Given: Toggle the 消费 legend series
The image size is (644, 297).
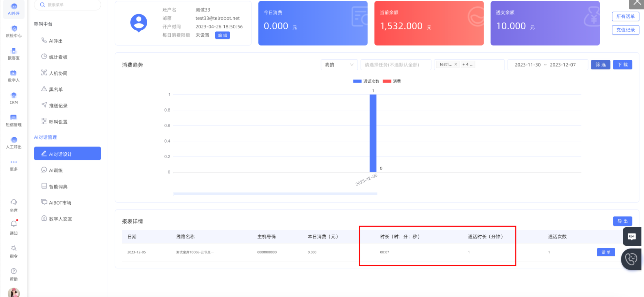Looking at the screenshot, I should 392,81.
